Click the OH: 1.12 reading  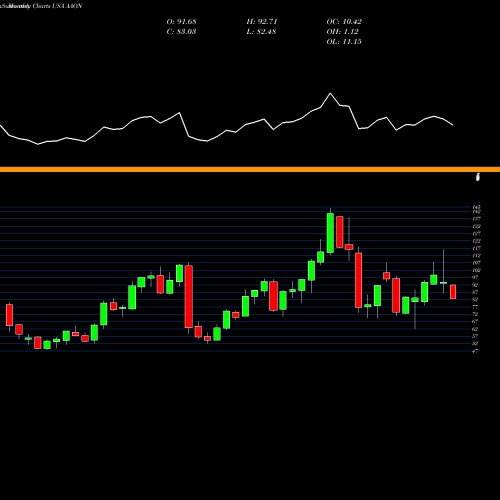tap(342, 32)
